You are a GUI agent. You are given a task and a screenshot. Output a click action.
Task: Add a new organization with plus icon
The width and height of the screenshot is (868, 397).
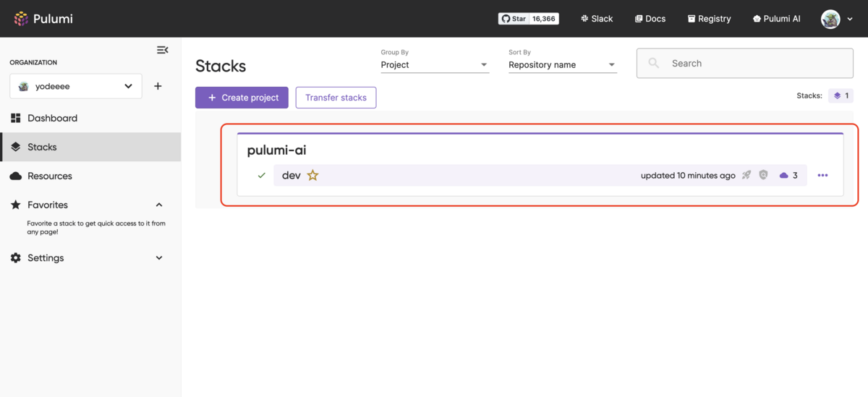coord(158,86)
